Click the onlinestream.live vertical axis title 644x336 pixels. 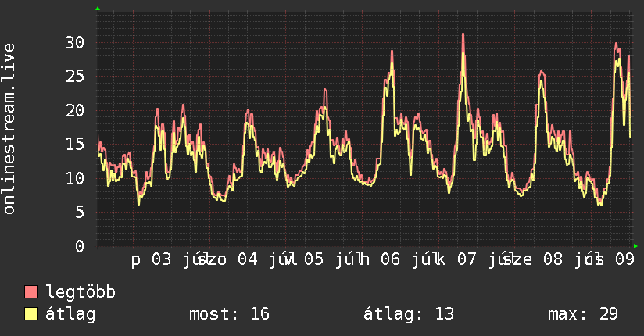coord(9,129)
